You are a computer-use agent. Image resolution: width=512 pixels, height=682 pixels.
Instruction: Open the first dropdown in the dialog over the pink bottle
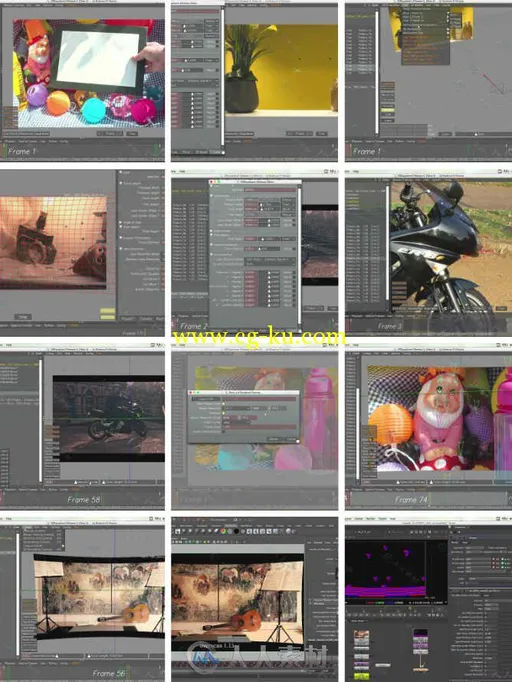click(x=236, y=408)
